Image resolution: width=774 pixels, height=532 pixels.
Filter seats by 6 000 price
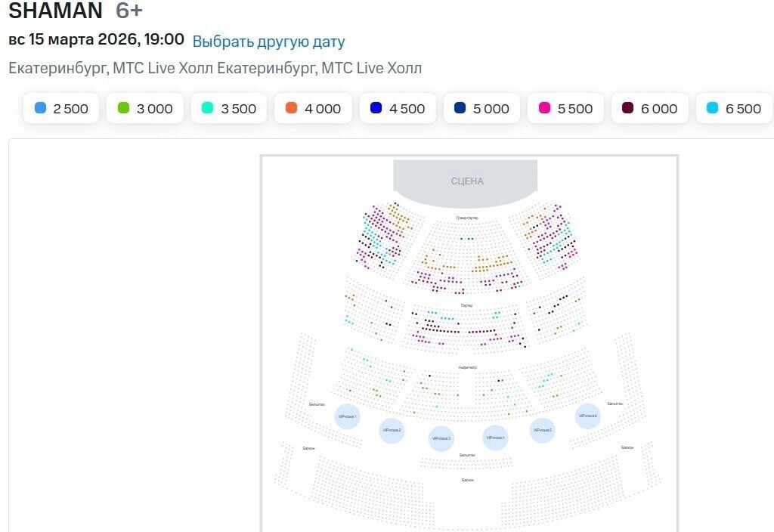[x=649, y=108]
